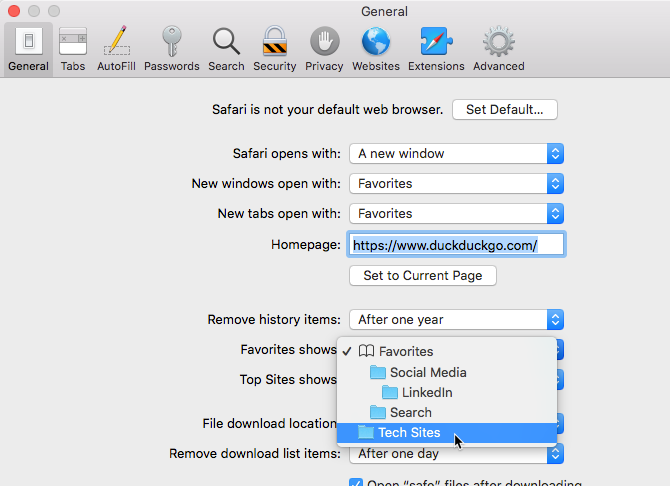Open the Search preferences pane

point(226,49)
